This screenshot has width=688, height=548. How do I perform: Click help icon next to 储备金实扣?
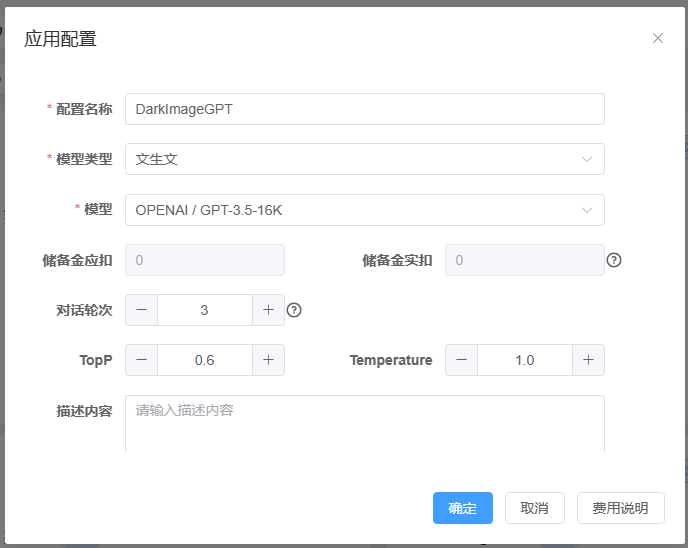(614, 260)
